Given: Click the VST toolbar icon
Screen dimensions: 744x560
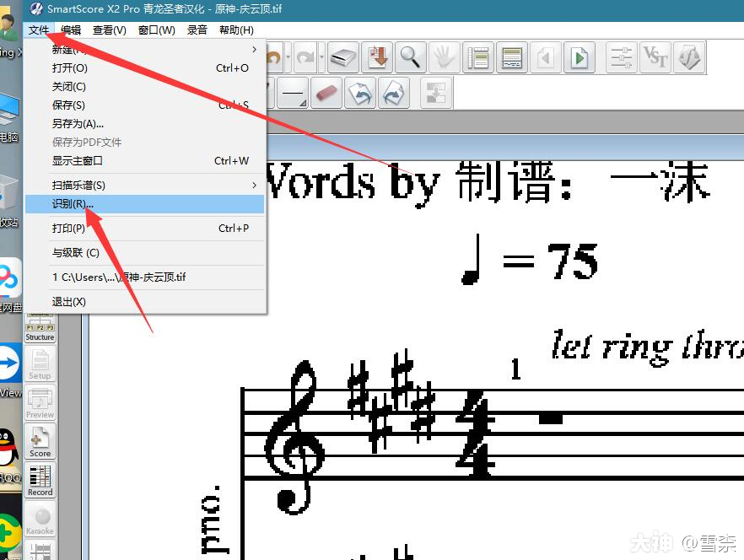Looking at the screenshot, I should (x=655, y=57).
